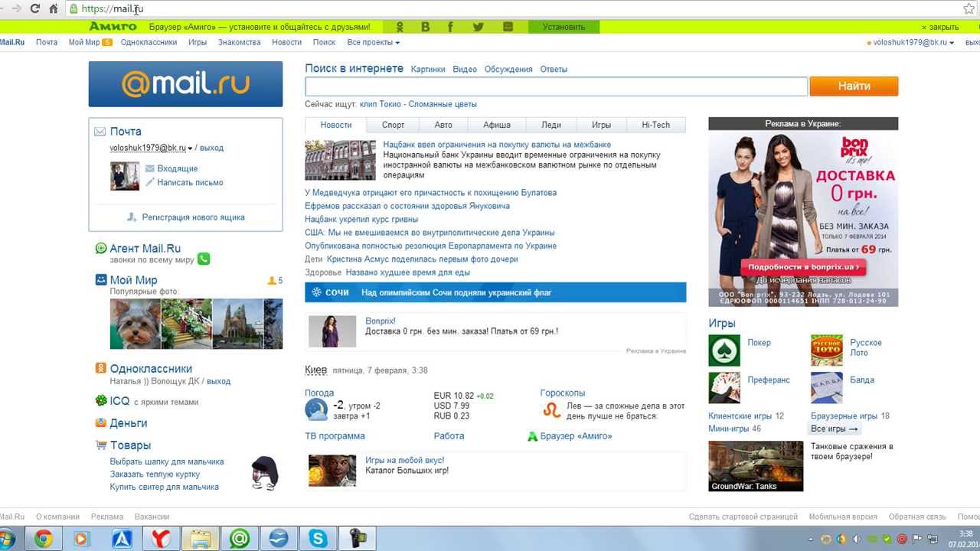Open the Агент Mail.Ru green phone call icon
The width and height of the screenshot is (980, 551).
[204, 259]
